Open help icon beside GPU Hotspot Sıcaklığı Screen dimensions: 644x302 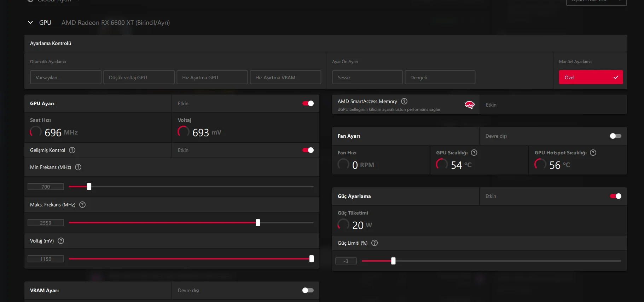coord(593,153)
